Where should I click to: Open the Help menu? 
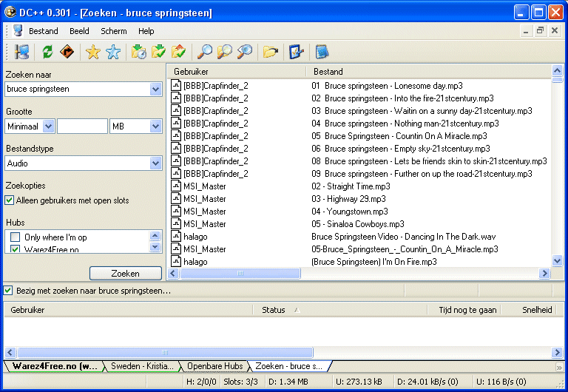[x=146, y=31]
